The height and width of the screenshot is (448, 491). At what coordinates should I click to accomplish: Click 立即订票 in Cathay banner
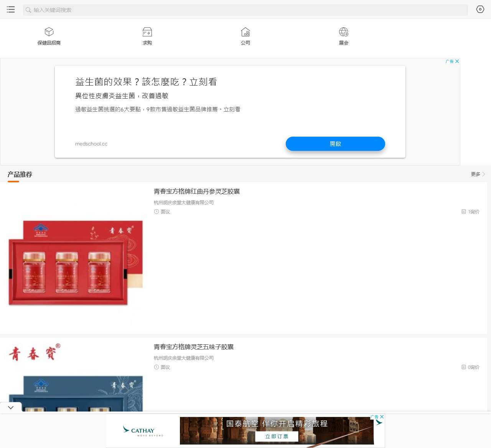(277, 436)
